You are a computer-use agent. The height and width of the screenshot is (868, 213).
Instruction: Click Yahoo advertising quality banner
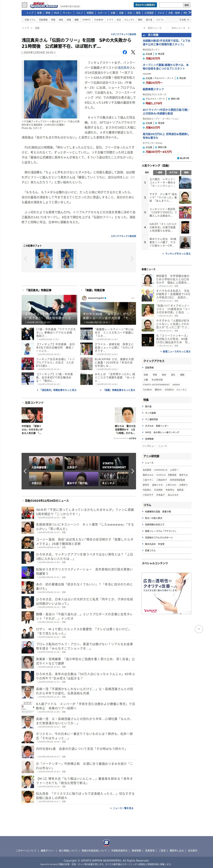pos(167,593)
